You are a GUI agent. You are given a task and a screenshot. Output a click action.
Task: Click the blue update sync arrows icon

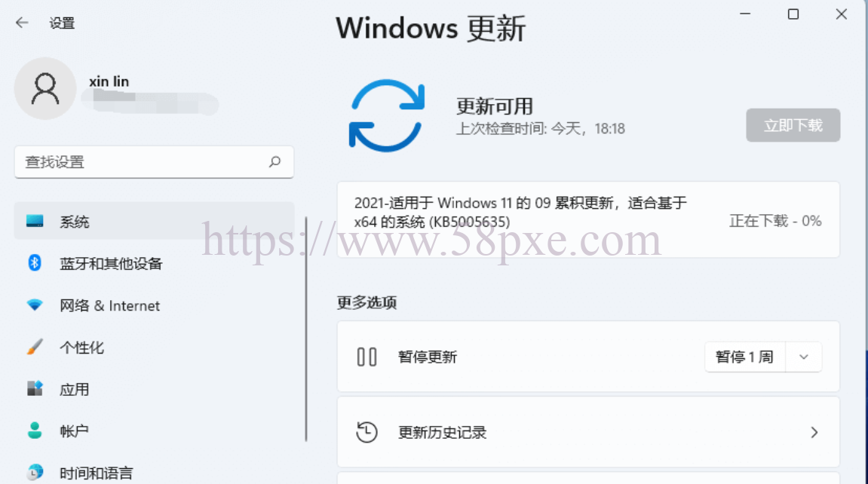(x=386, y=115)
